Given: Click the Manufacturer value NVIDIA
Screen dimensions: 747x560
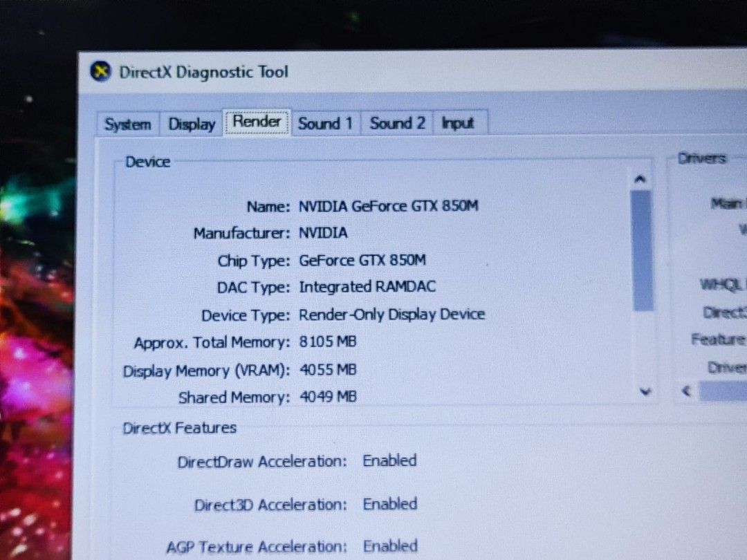Looking at the screenshot, I should 323,233.
